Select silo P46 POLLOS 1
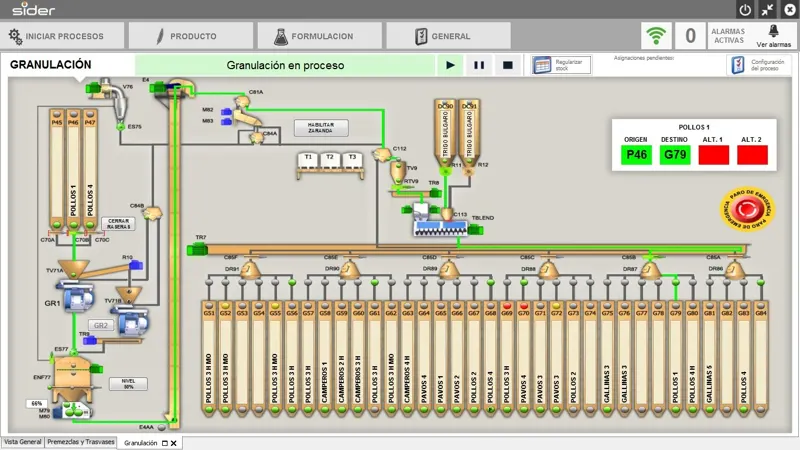The image size is (800, 450). pyautogui.click(x=73, y=170)
